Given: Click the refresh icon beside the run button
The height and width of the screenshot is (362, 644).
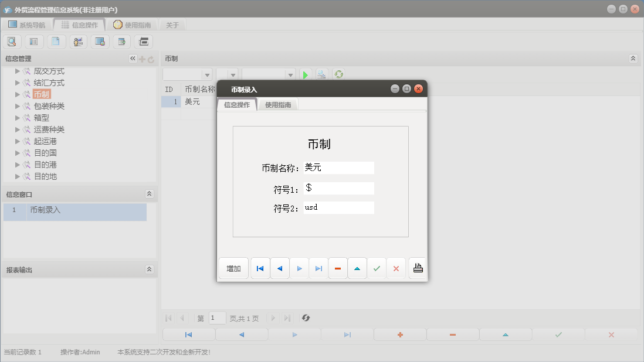Looking at the screenshot, I should coord(339,74).
